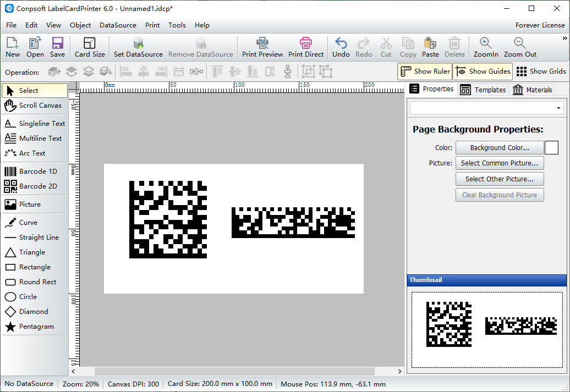570x392 pixels.
Task: Toggle the Show Grids option
Action: [x=541, y=71]
